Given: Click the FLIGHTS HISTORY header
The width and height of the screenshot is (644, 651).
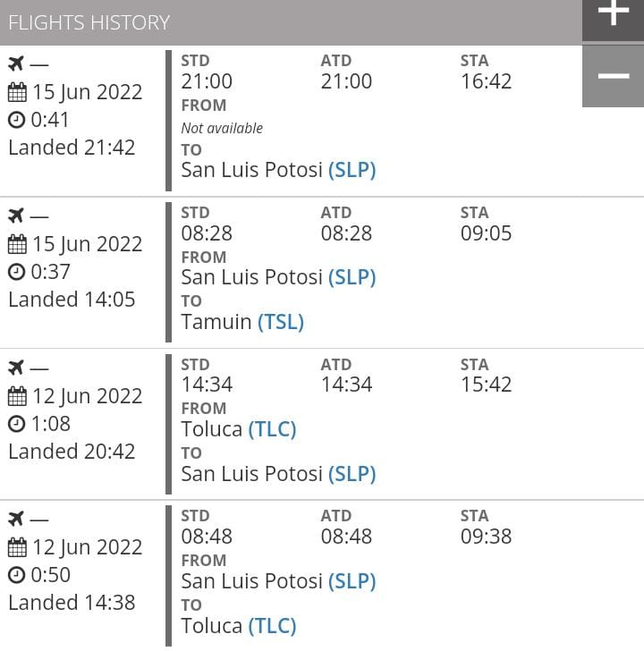Looking at the screenshot, I should click(x=89, y=22).
